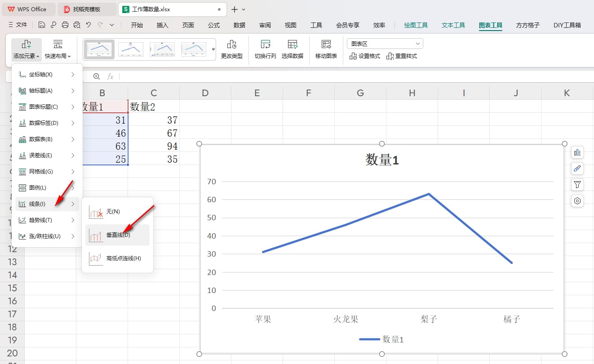594x364 pixels.
Task: Select the second chart style thumbnail
Action: pos(131,49)
